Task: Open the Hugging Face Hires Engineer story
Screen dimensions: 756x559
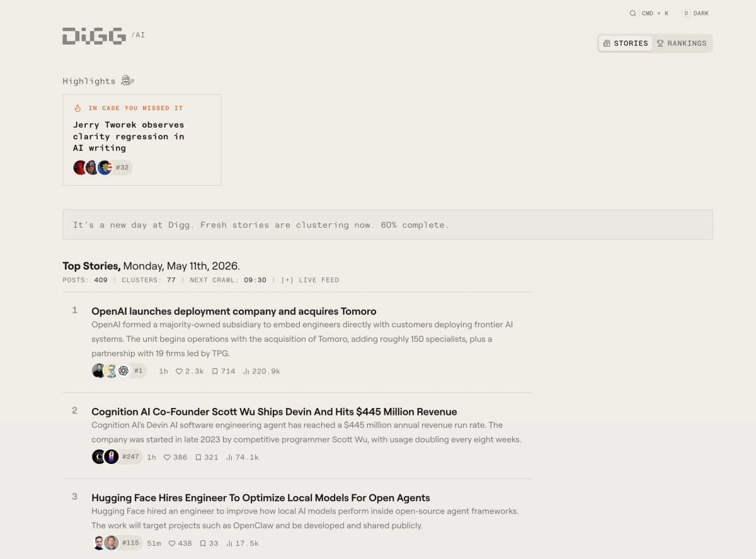Action: coord(261,497)
